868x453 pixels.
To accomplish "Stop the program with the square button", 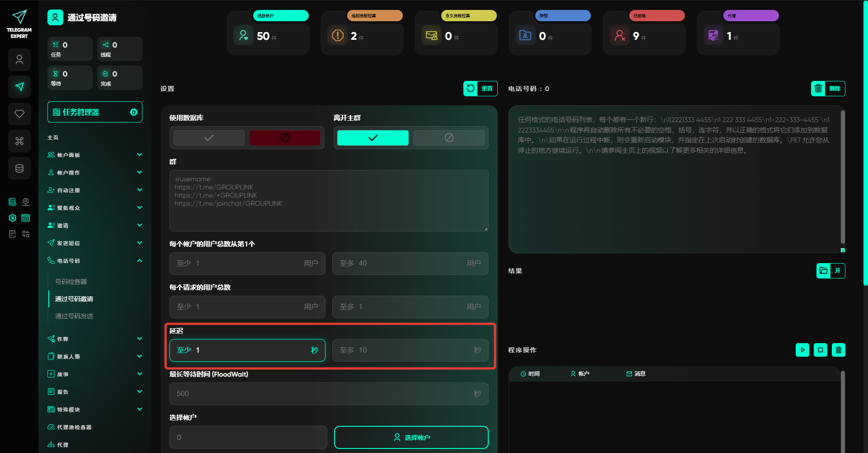I will pyautogui.click(x=820, y=350).
